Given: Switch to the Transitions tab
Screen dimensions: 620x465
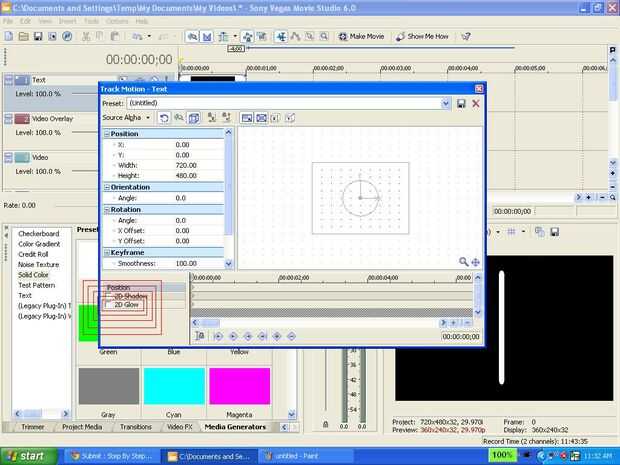Looking at the screenshot, I should [x=136, y=427].
